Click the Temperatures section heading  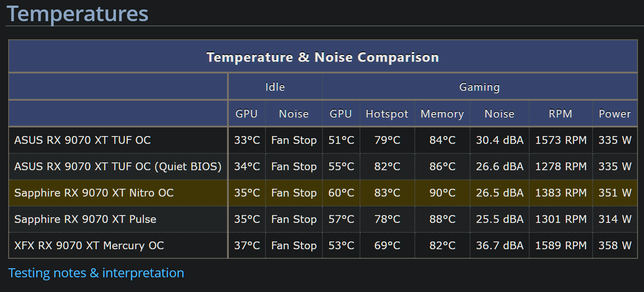point(78,13)
